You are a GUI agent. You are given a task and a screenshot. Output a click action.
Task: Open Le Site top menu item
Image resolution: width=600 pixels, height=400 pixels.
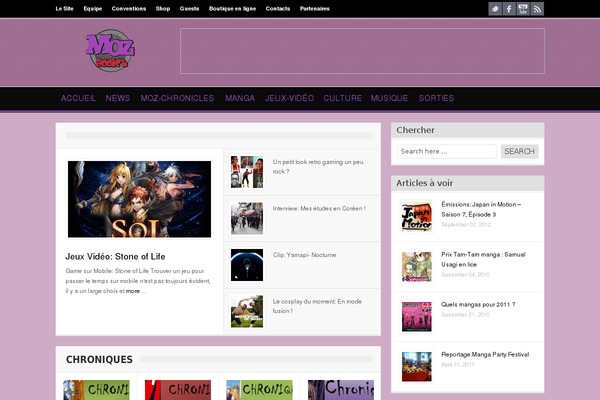coord(64,8)
